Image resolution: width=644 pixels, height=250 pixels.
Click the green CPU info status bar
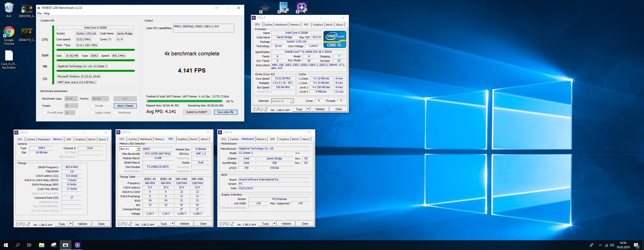click(x=96, y=50)
